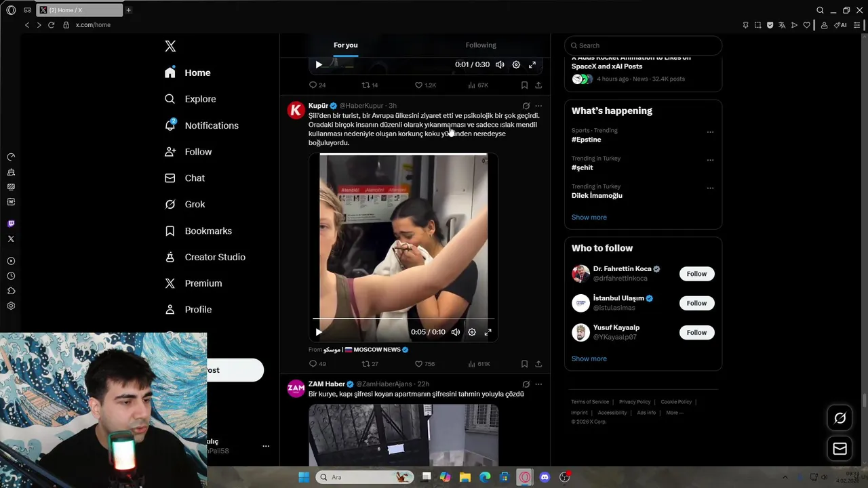This screenshot has height=488, width=868.
Task: Repost the top post with 14 reposts
Action: (x=370, y=85)
